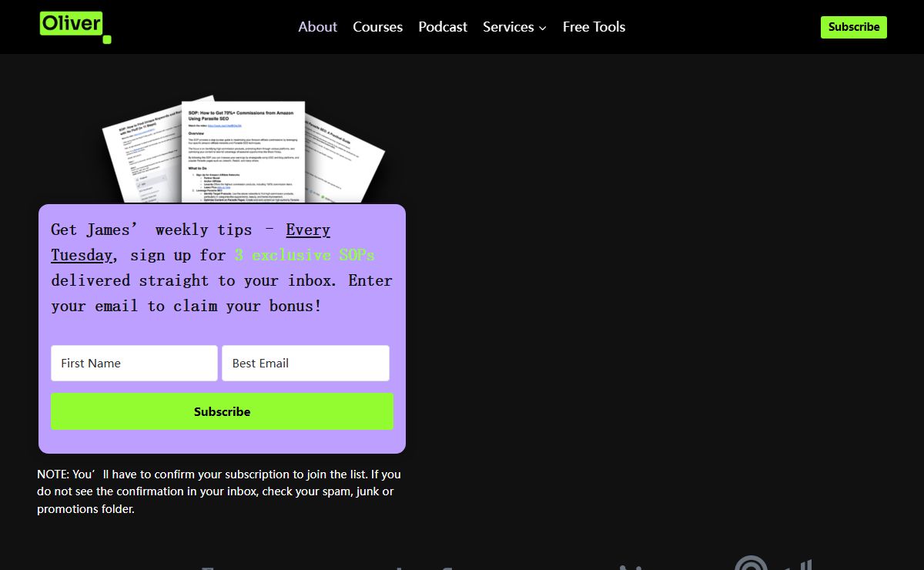Click the Oliver logo in header
This screenshot has width=924, height=570.
pos(71,24)
